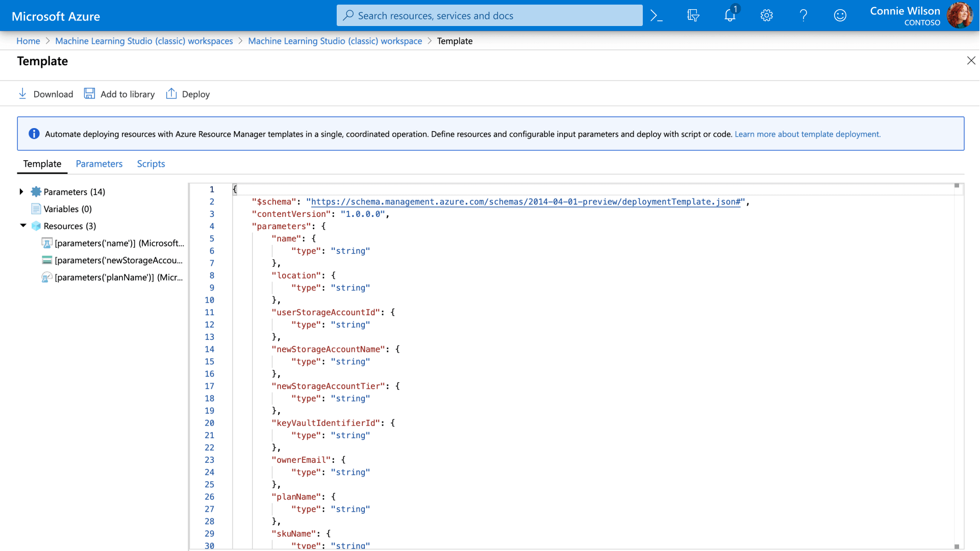
Task: Click the feedback smiley icon
Action: [840, 16]
